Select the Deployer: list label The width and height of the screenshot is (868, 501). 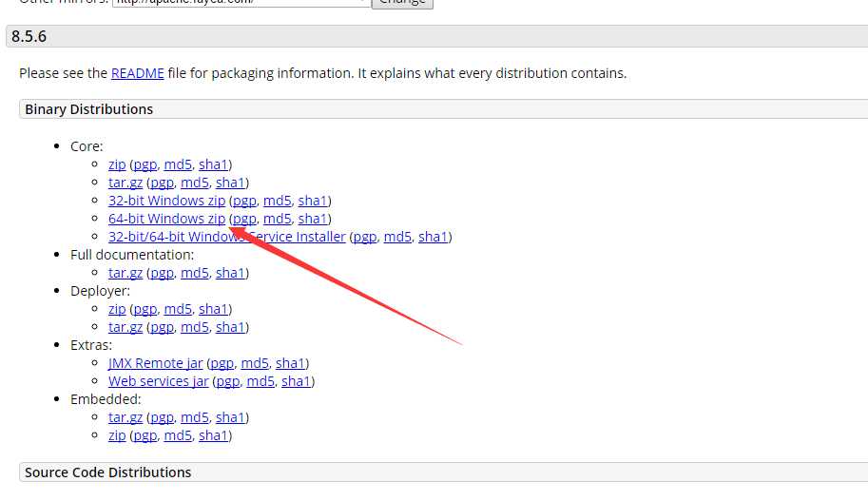point(100,291)
